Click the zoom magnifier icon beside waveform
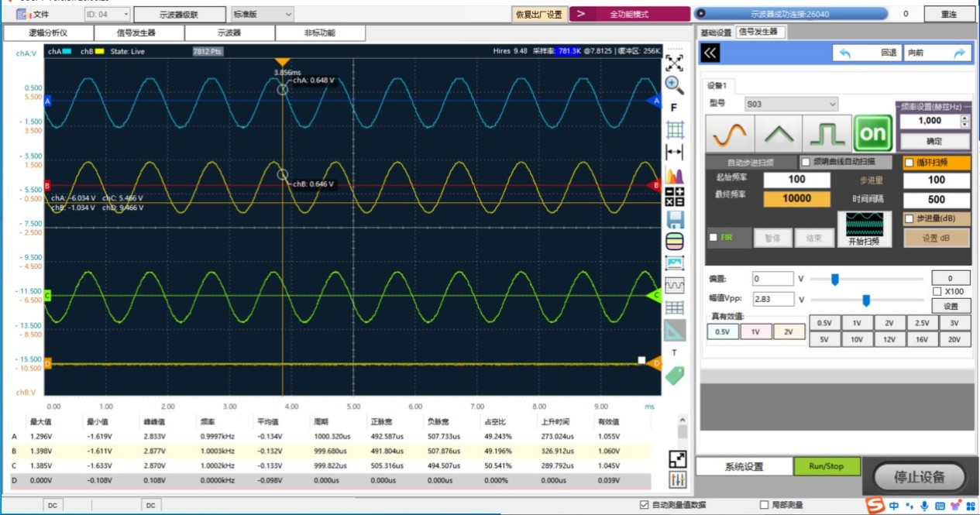 675,84
